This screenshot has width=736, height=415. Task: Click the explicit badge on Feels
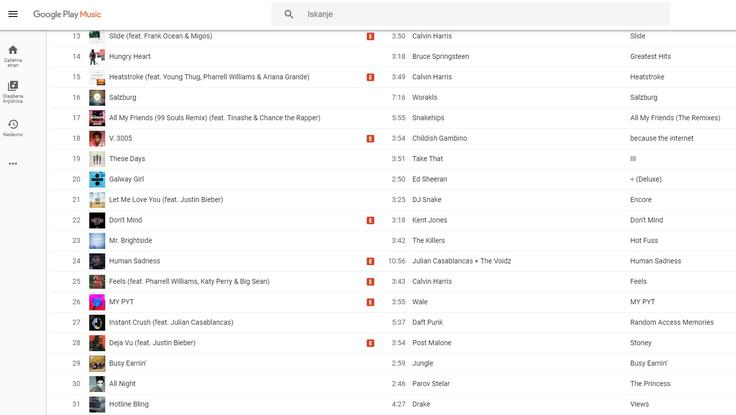pyautogui.click(x=370, y=282)
